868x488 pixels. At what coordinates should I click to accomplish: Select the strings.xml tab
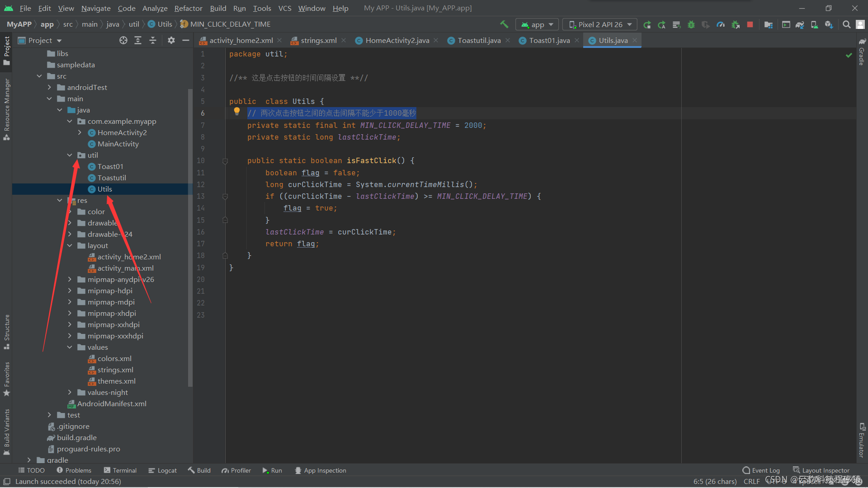318,40
